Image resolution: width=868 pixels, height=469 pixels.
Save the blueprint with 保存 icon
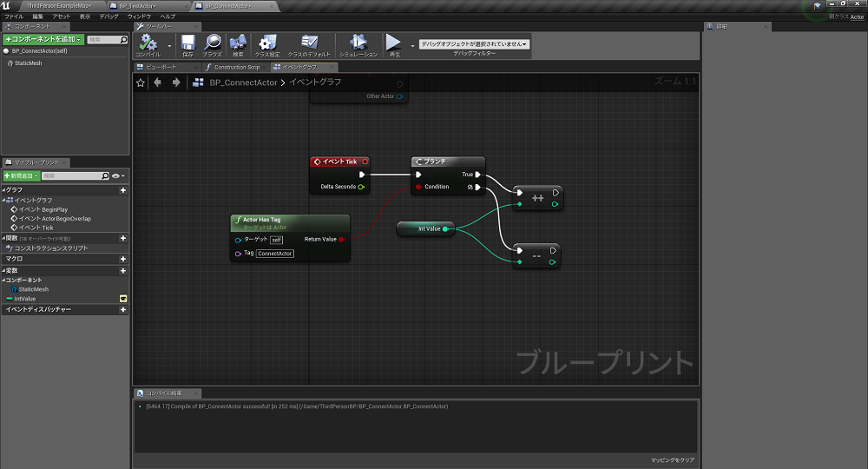coord(188,43)
